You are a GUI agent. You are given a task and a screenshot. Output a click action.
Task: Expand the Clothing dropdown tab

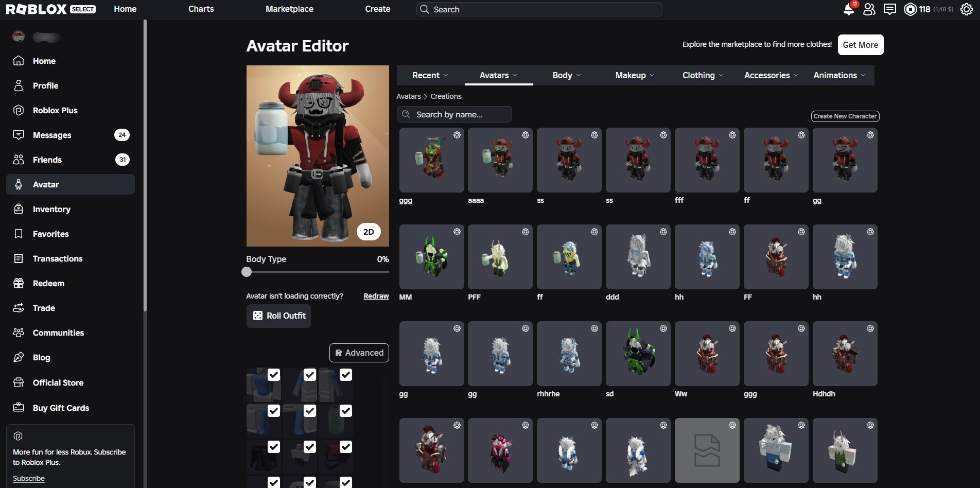(x=703, y=75)
